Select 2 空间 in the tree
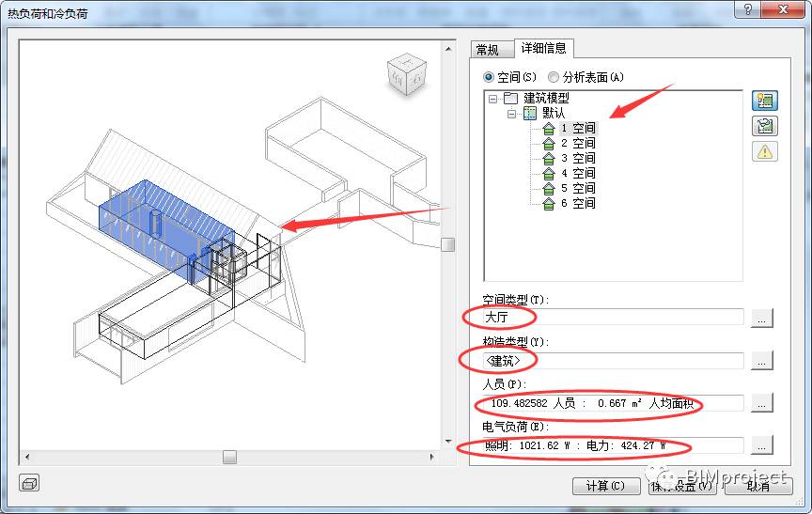Screen dimensions: 812x514 (578, 144)
